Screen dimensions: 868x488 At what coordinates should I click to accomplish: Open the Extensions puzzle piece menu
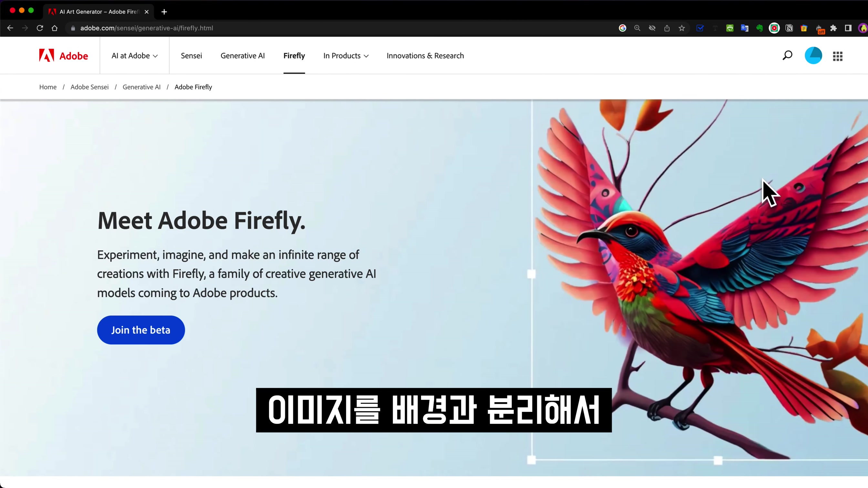point(833,28)
